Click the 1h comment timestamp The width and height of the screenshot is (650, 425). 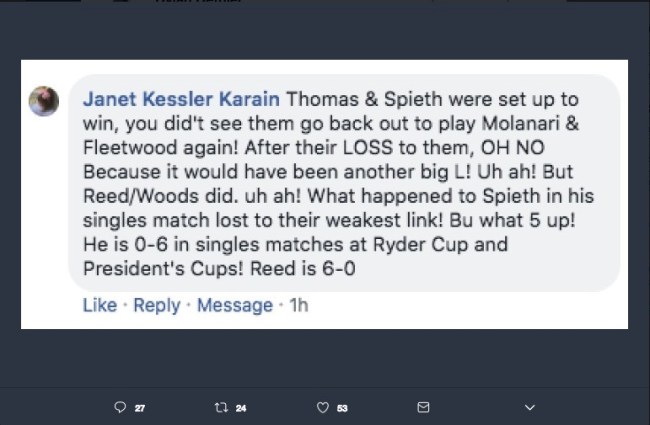298,305
